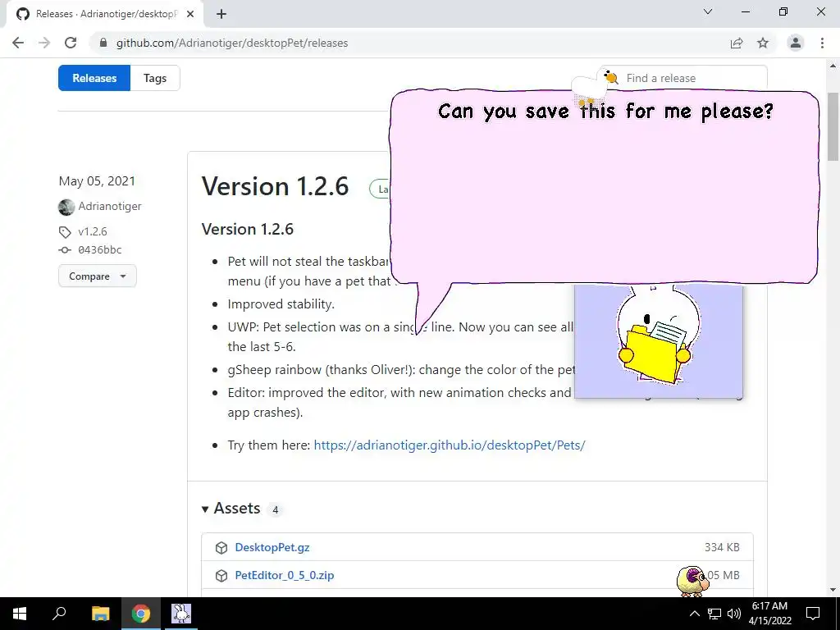Click the 'Improved stability.' bullet text

coord(281,304)
